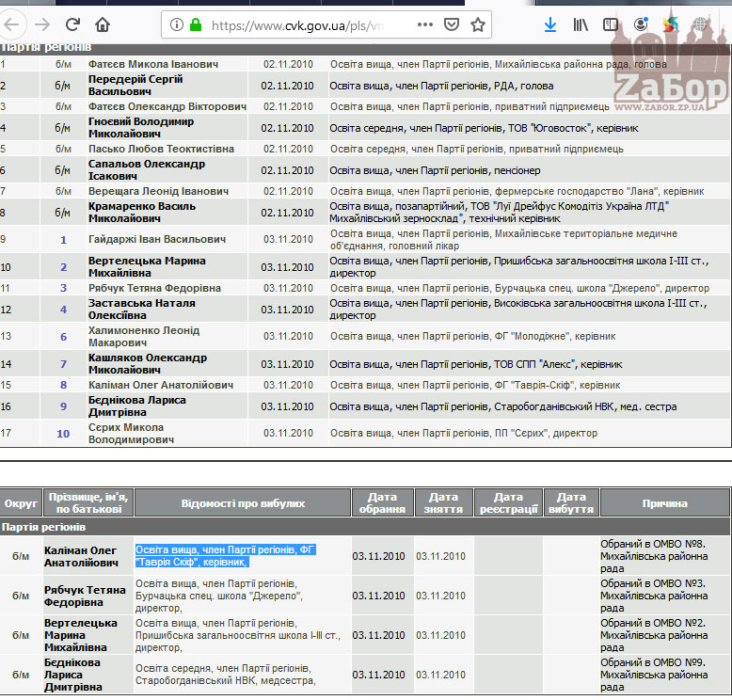Open district link 8 for Каліман Олег Анатолійович
The image size is (732, 700).
pos(64,385)
